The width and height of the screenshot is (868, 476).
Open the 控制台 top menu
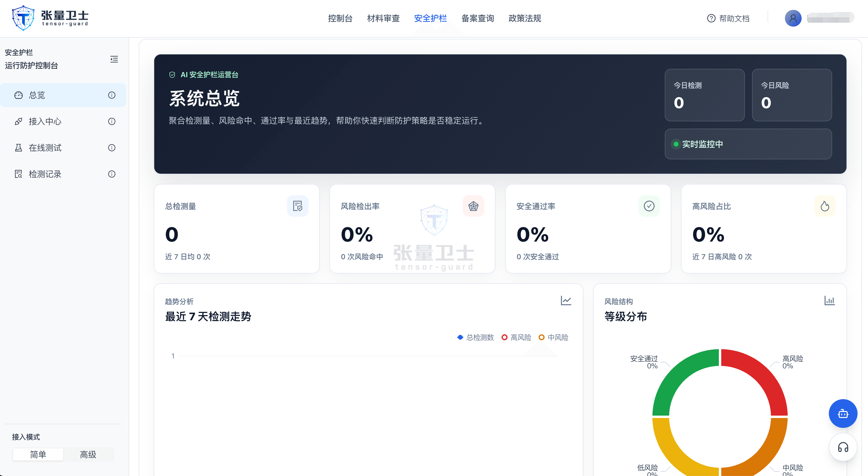340,18
